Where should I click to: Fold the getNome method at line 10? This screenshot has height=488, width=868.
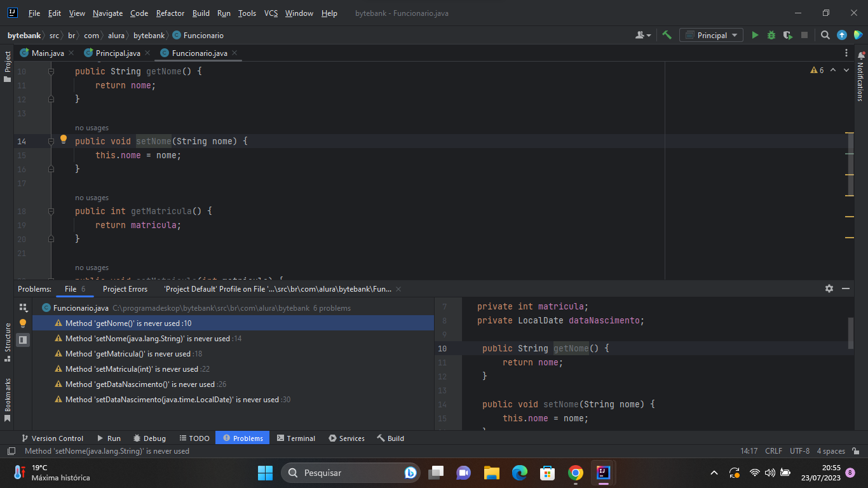pyautogui.click(x=51, y=71)
